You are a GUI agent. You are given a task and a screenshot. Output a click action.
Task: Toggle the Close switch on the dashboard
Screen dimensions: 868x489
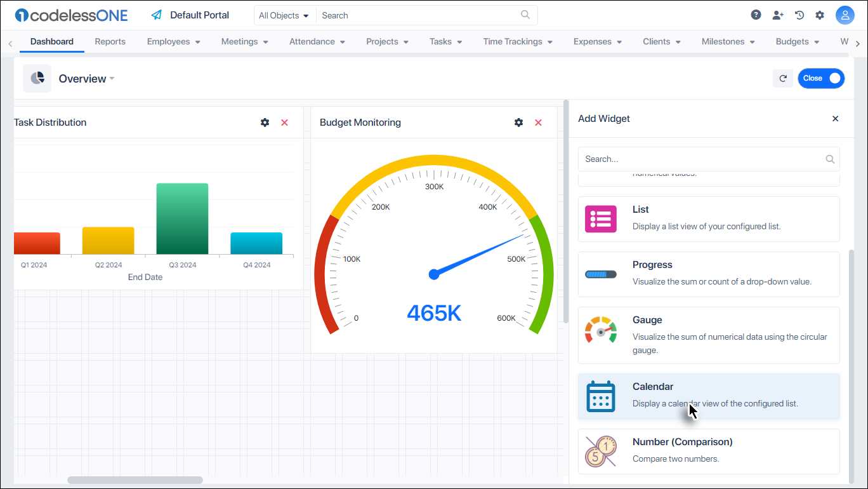821,78
